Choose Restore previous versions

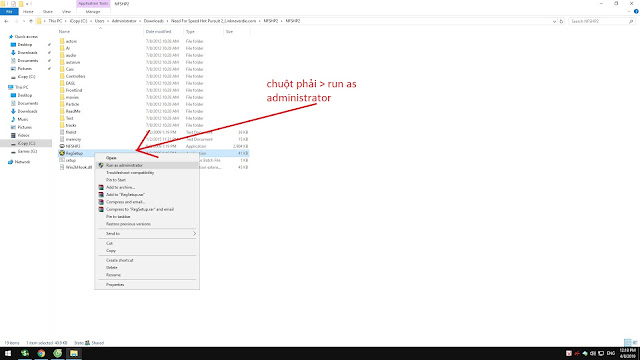[147, 224]
